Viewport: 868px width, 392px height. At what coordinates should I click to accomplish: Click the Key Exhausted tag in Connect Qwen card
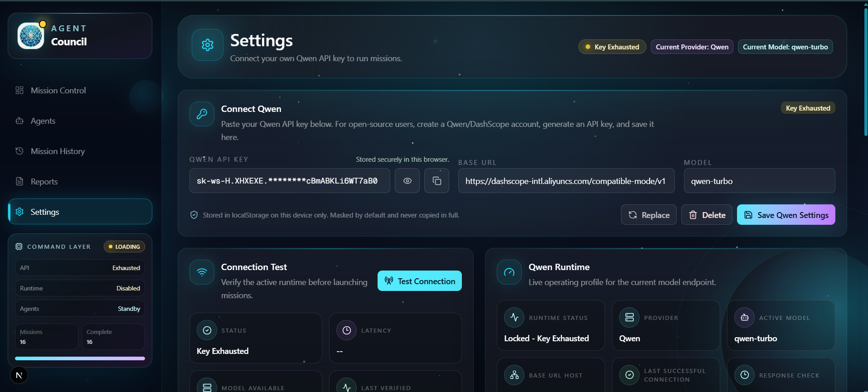coord(808,108)
